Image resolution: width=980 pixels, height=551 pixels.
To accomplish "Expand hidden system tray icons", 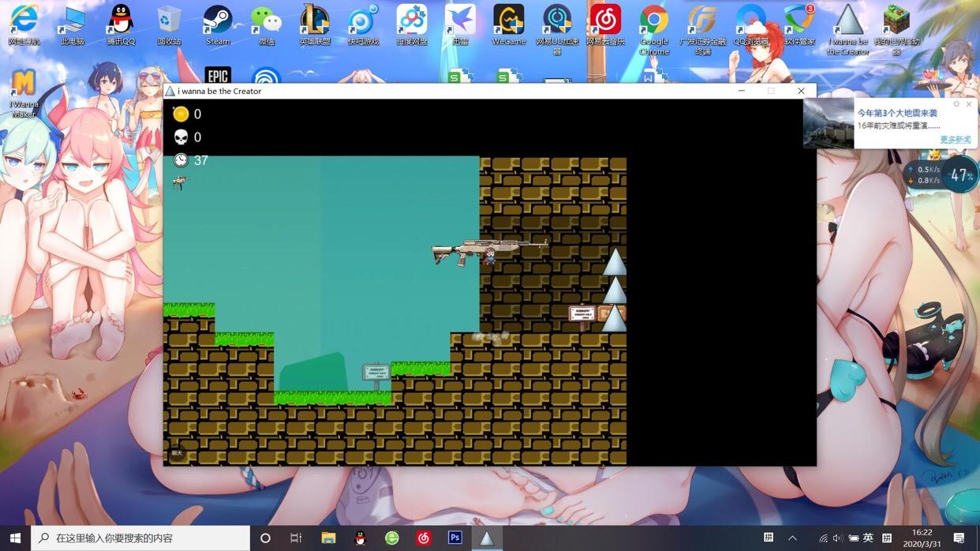I will 793,538.
